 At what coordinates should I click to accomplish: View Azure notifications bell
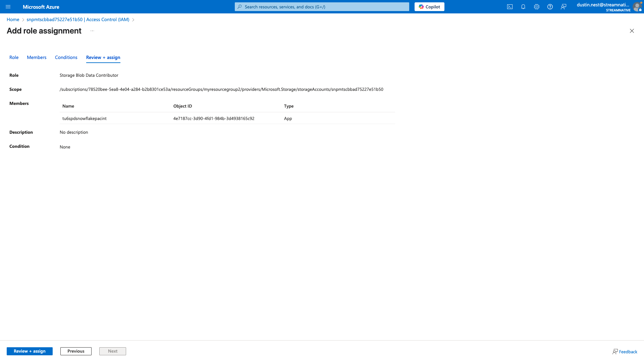pyautogui.click(x=523, y=7)
